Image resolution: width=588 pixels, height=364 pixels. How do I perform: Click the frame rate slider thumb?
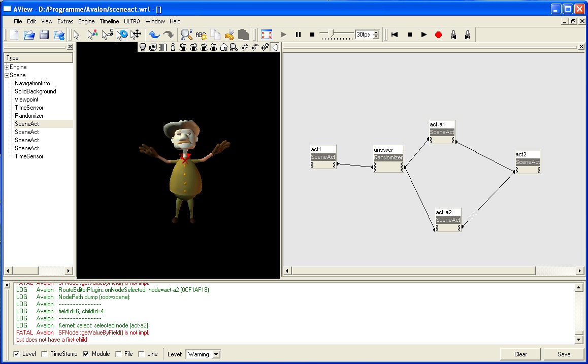tap(331, 34)
